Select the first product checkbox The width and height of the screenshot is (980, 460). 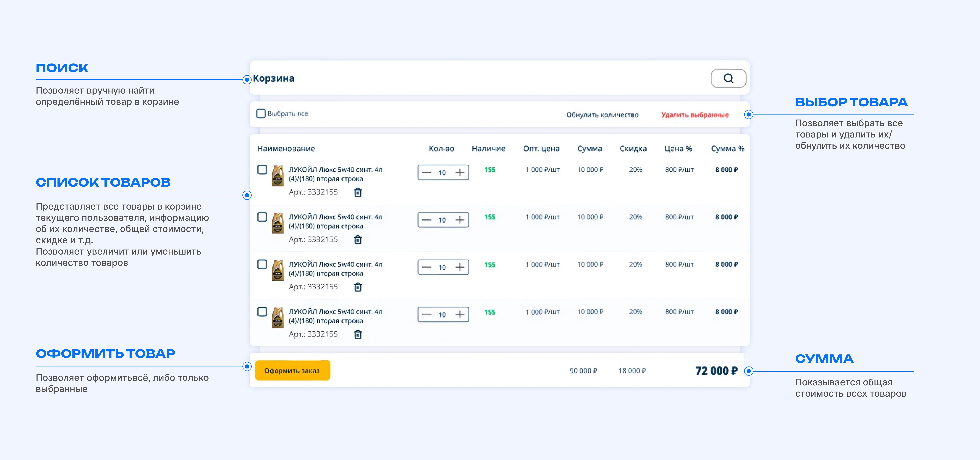pyautogui.click(x=262, y=169)
